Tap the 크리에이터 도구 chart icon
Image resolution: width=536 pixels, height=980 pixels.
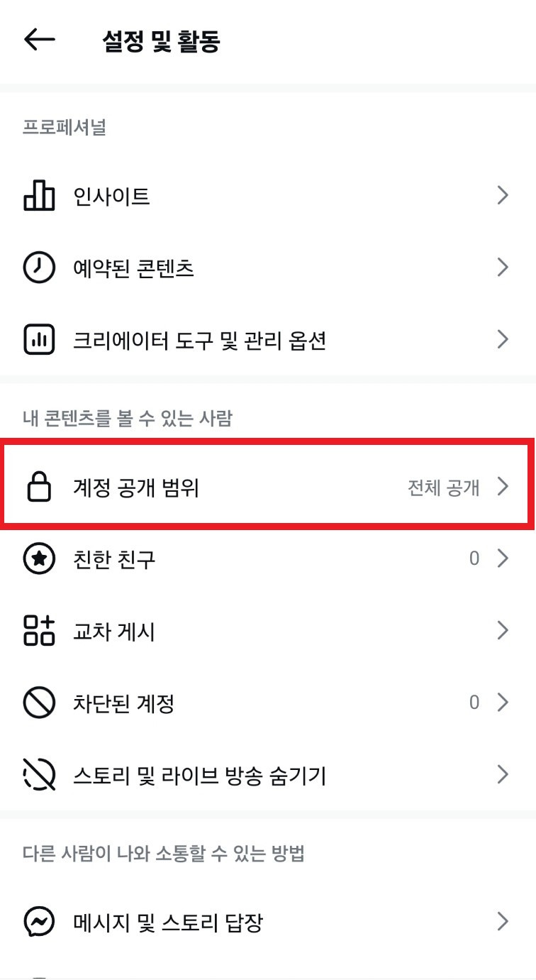tap(39, 340)
